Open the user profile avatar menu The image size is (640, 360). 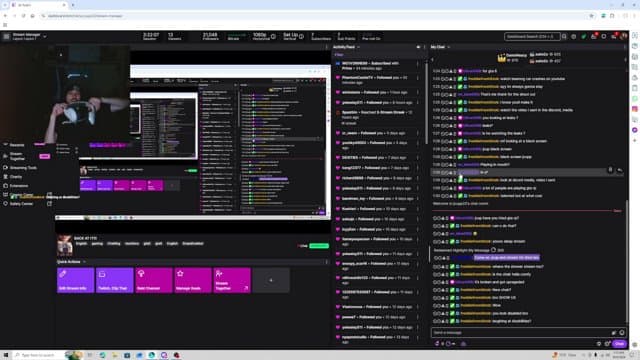click(624, 36)
